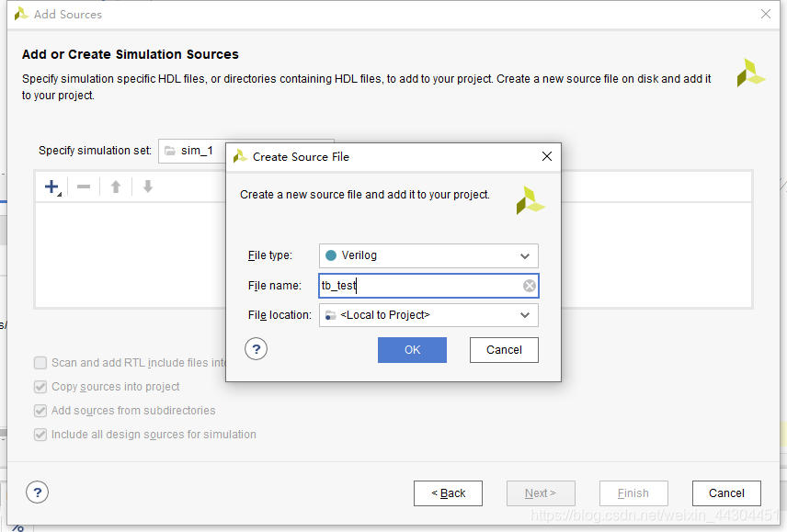Toggle Scan and add RTL include files checkbox

coord(40,363)
